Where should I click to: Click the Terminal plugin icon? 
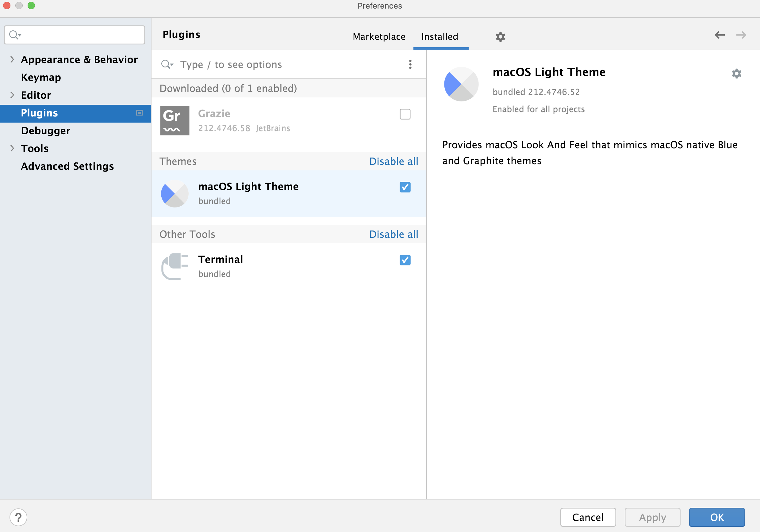(174, 265)
